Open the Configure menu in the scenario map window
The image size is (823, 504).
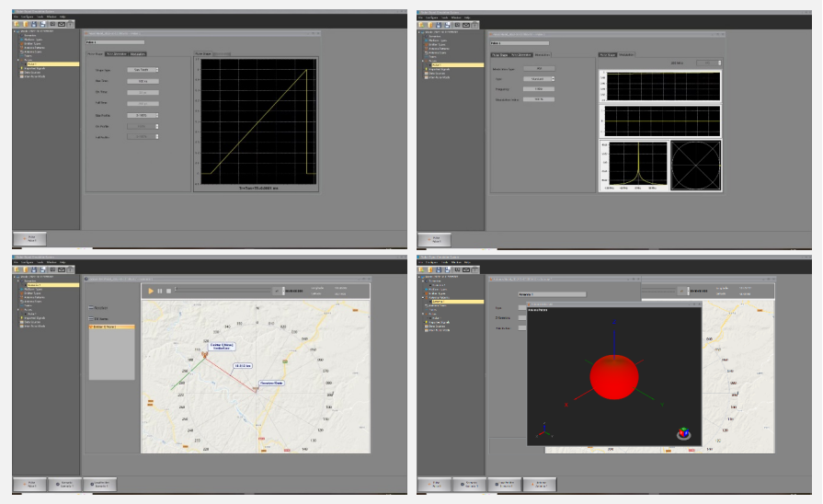(x=28, y=262)
